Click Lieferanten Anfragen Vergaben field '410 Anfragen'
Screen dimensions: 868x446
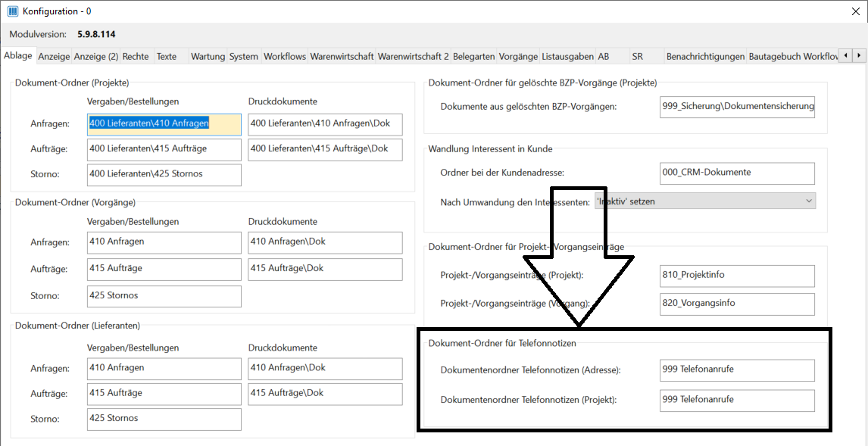tap(164, 369)
